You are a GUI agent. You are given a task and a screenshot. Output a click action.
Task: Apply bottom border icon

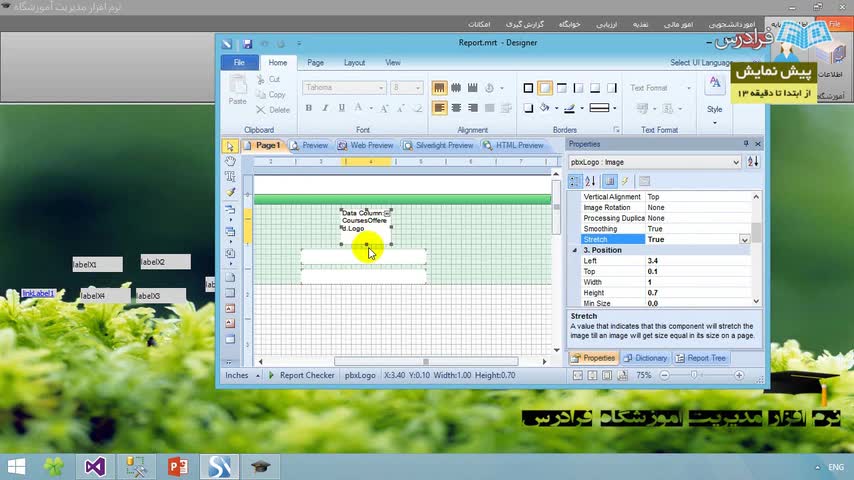[x=595, y=88]
